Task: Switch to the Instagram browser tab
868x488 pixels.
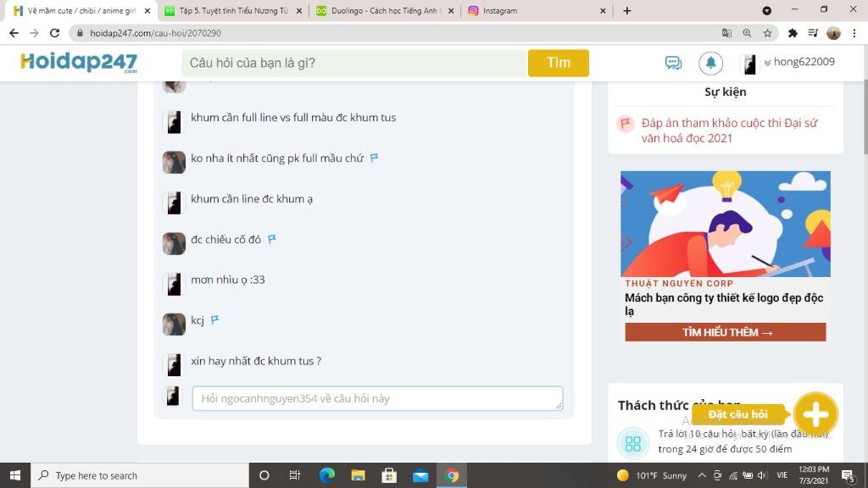Action: (x=536, y=10)
